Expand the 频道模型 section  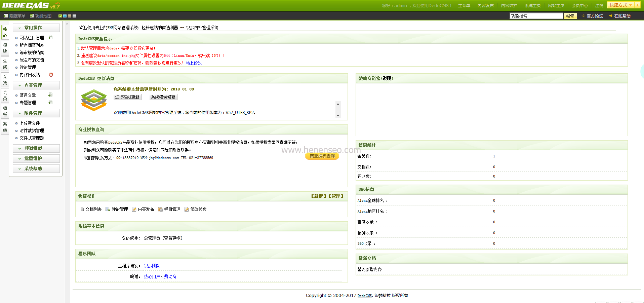coord(36,148)
